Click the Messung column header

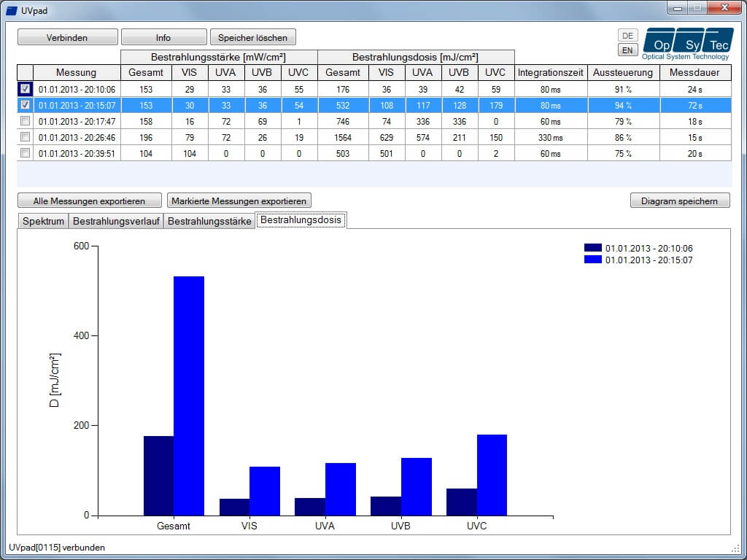tap(76, 72)
